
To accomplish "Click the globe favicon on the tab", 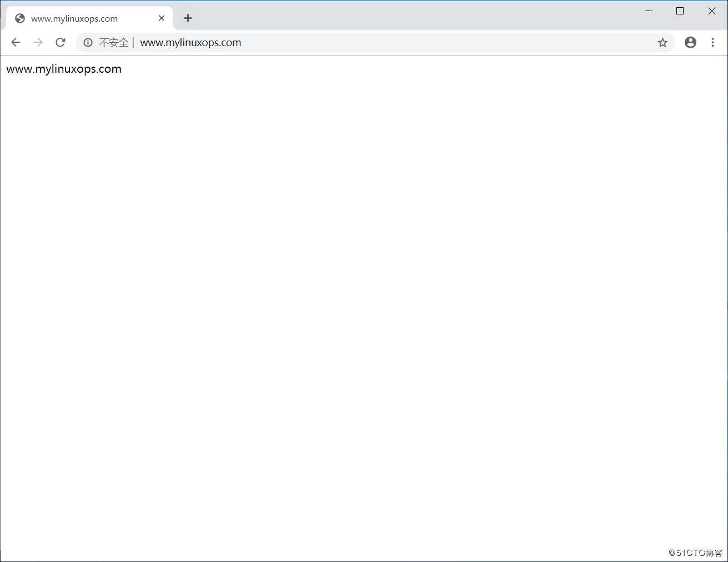I will click(x=20, y=18).
